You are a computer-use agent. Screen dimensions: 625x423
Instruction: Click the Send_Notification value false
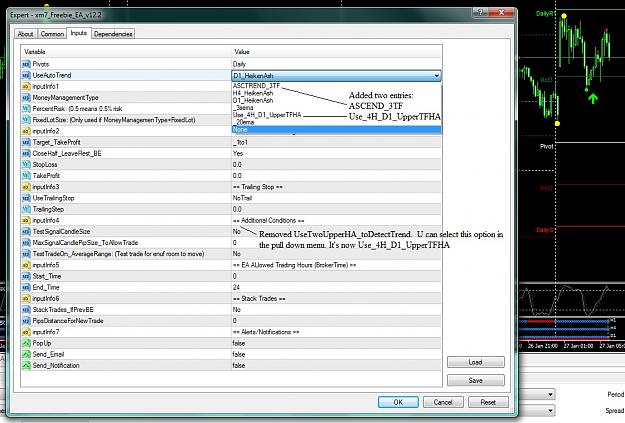pos(239,366)
